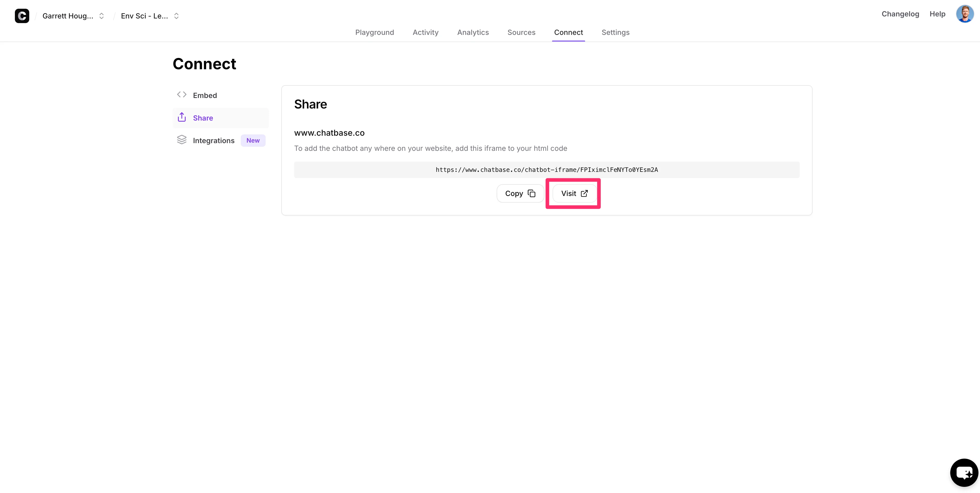
Task: Open the Analytics tab
Action: click(x=473, y=32)
